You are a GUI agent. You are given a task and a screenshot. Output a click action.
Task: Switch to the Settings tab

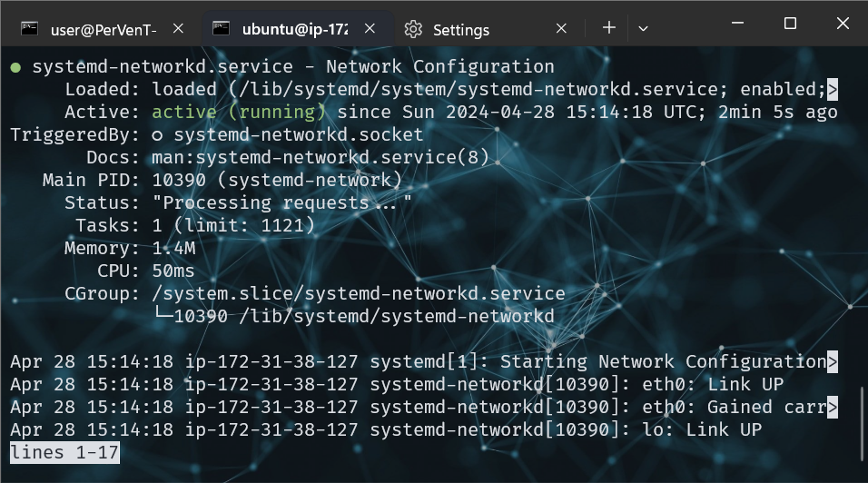pos(461,30)
